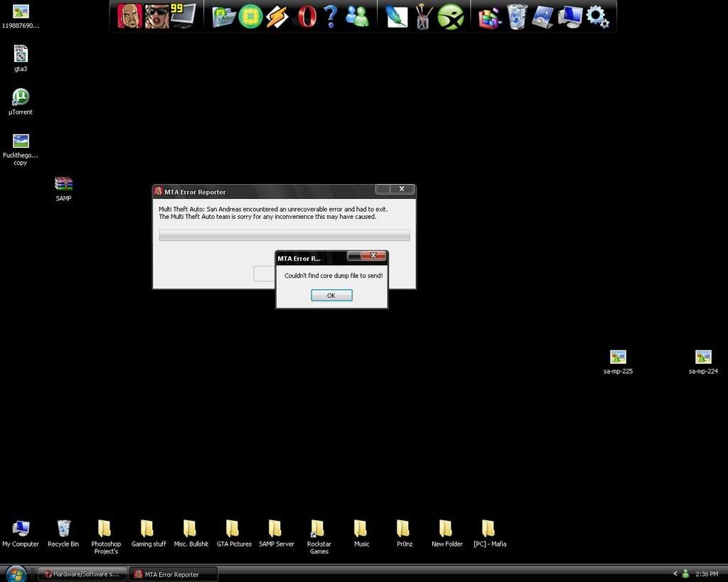The width and height of the screenshot is (728, 582).
Task: Select the gta3 desktop file icon
Action: tap(21, 58)
